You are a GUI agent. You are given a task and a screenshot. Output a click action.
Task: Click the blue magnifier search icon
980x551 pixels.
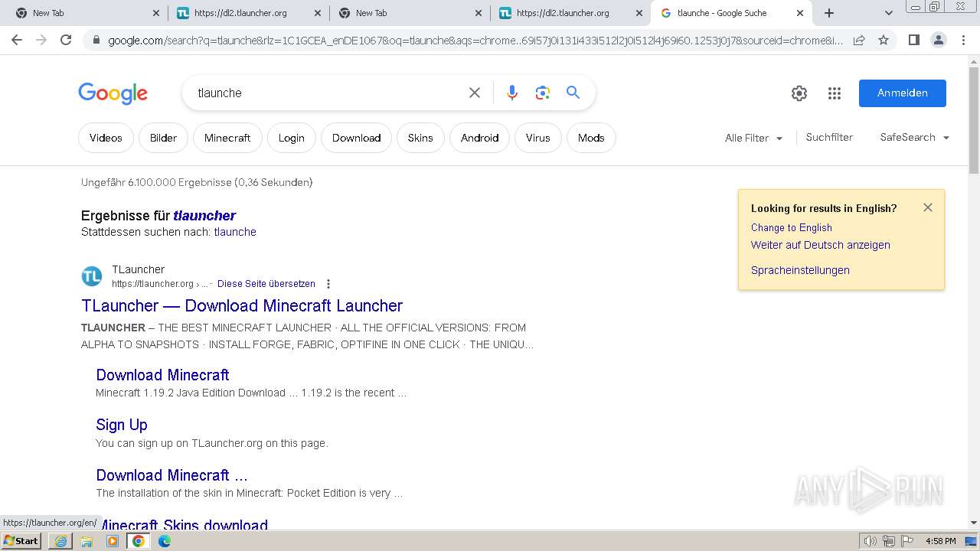(x=573, y=93)
